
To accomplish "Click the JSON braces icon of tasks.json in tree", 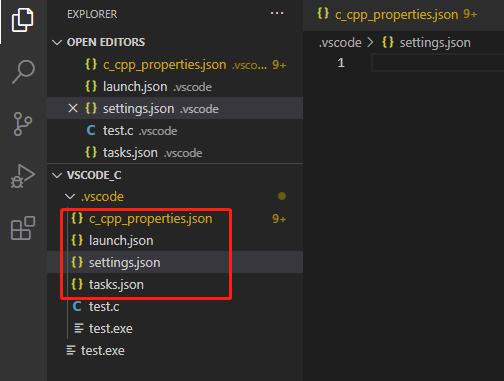I will (77, 284).
